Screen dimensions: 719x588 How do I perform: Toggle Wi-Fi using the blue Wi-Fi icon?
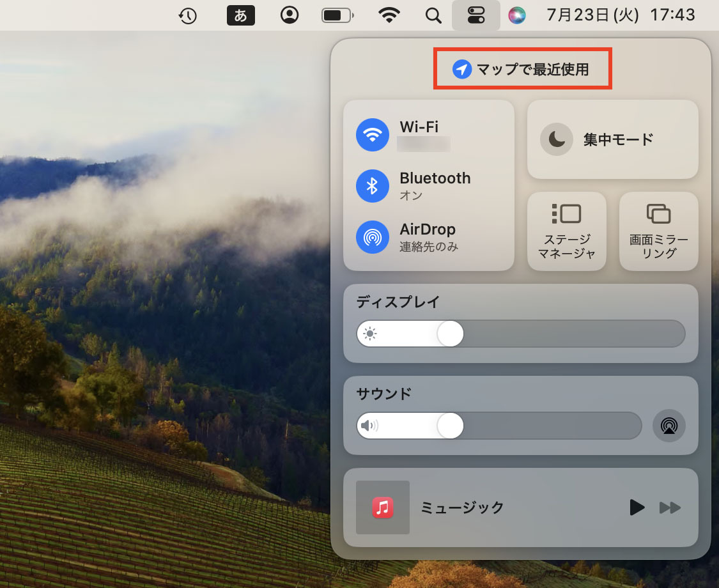(x=373, y=135)
